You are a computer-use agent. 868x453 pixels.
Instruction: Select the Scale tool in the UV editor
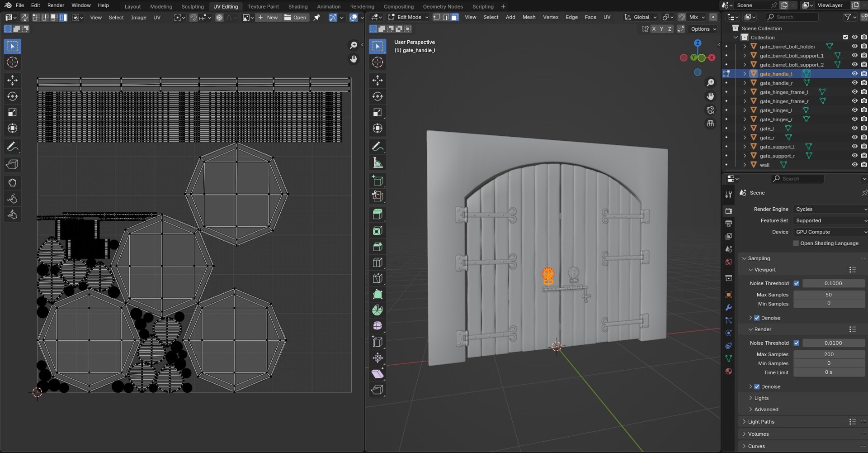[12, 112]
